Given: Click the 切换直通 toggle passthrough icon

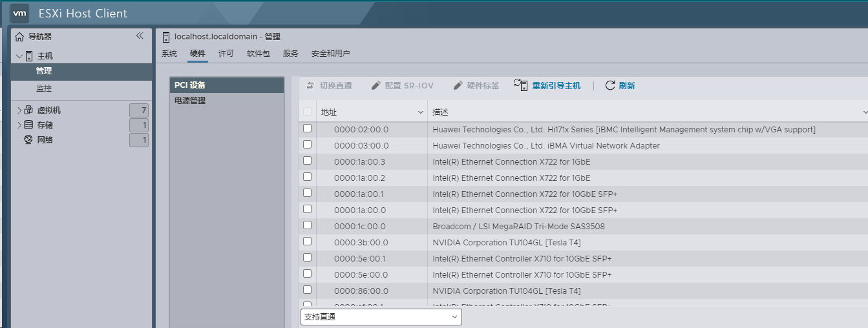Looking at the screenshot, I should tap(310, 85).
